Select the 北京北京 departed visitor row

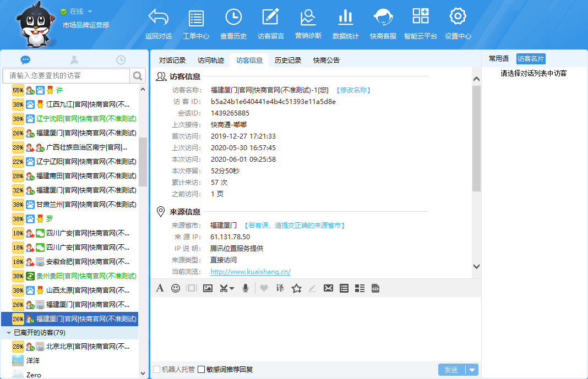coord(70,347)
